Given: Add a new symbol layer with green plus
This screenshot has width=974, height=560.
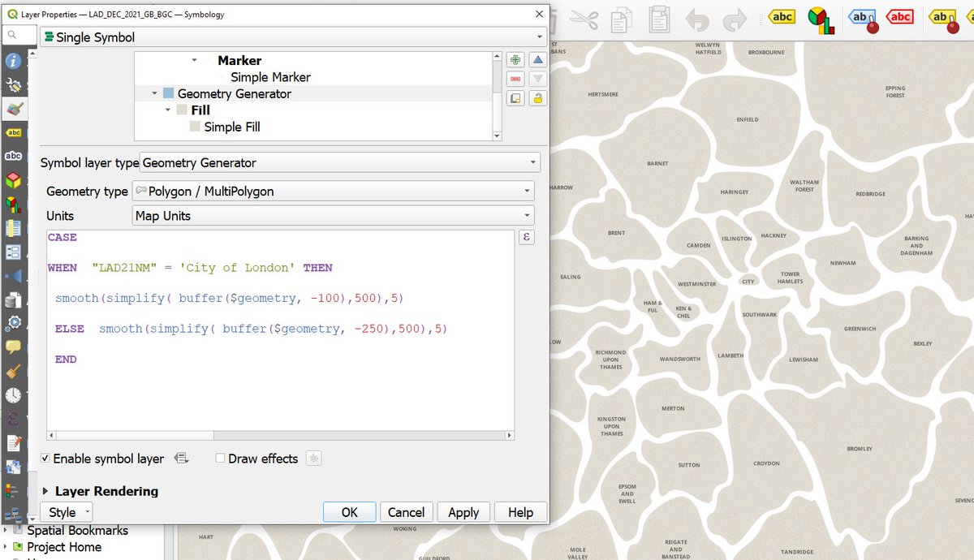Looking at the screenshot, I should (515, 59).
